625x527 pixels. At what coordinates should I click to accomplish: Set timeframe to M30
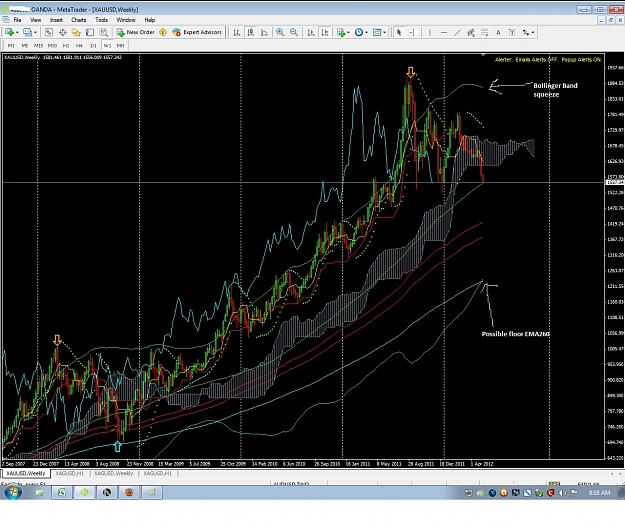click(x=52, y=45)
